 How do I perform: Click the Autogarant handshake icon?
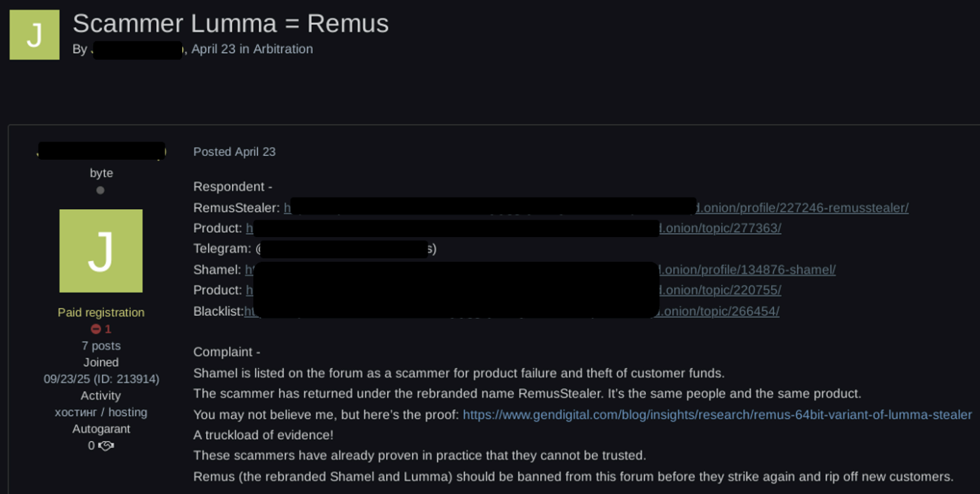pyautogui.click(x=106, y=446)
